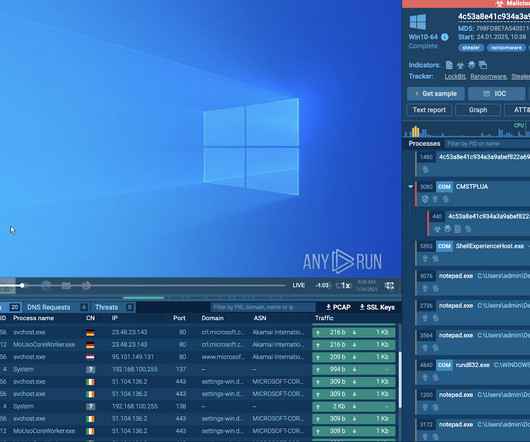Image resolution: width=530 pixels, height=442 pixels.
Task: Click the stealer tag
Action: tap(471, 48)
